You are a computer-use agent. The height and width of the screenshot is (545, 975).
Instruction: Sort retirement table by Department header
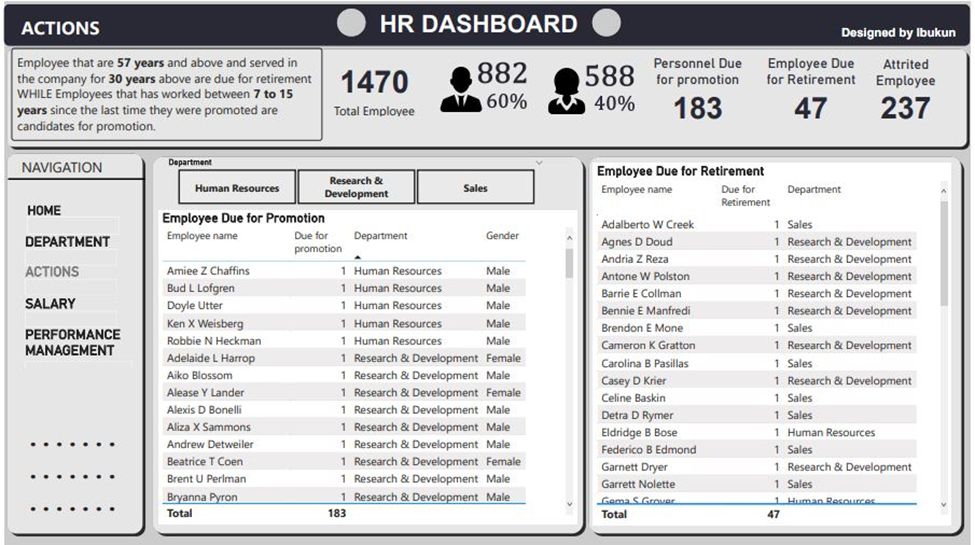click(x=814, y=189)
